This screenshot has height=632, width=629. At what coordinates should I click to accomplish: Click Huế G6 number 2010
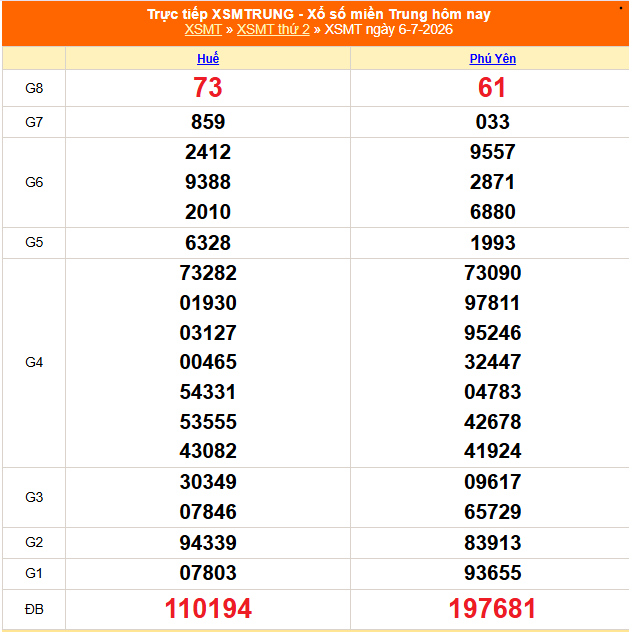tap(208, 212)
